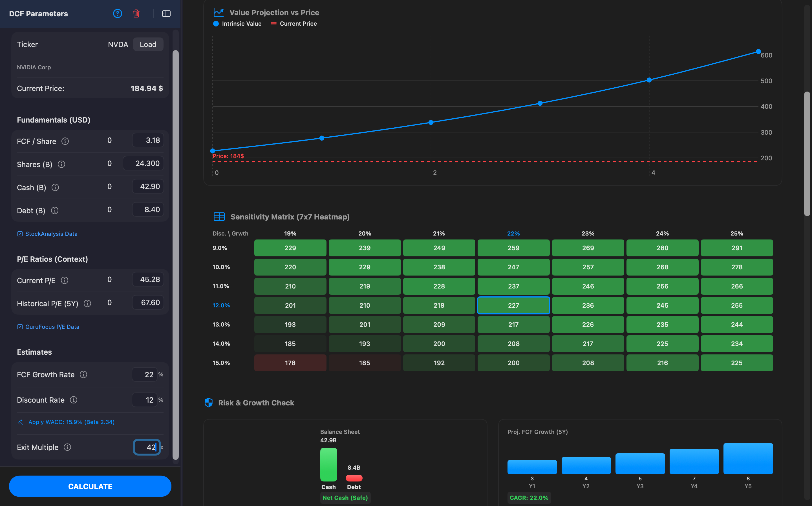Toggle the sidebar panel icon
Image resolution: width=812 pixels, height=506 pixels.
click(x=166, y=14)
